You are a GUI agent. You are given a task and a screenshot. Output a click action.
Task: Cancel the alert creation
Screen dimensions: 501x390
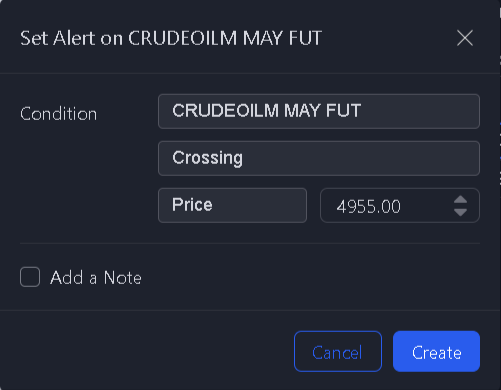tap(338, 351)
